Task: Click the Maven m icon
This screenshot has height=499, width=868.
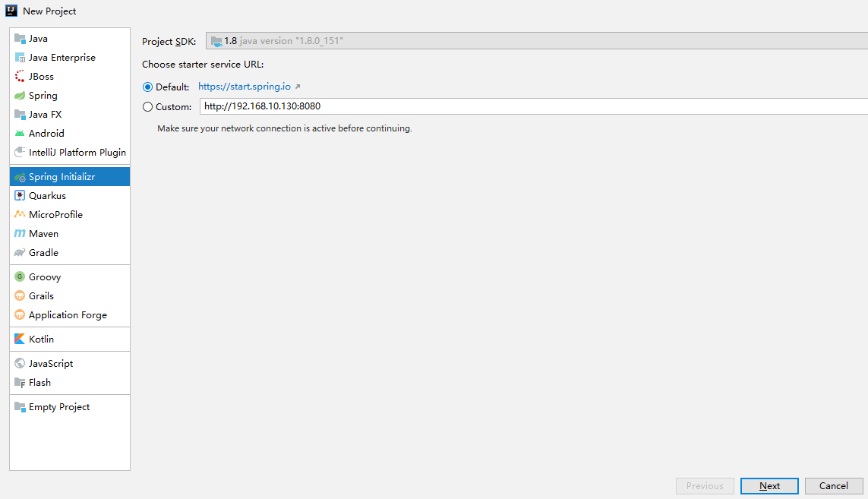Action: tap(20, 234)
